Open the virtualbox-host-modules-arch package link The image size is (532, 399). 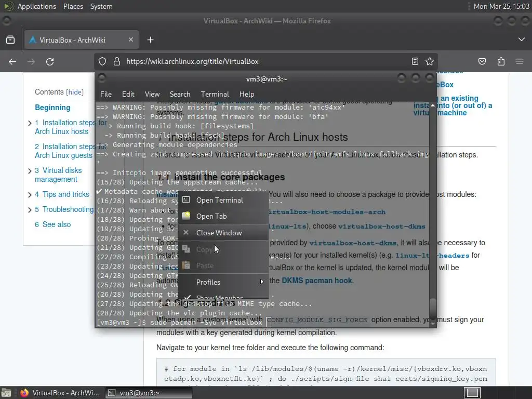point(327,212)
